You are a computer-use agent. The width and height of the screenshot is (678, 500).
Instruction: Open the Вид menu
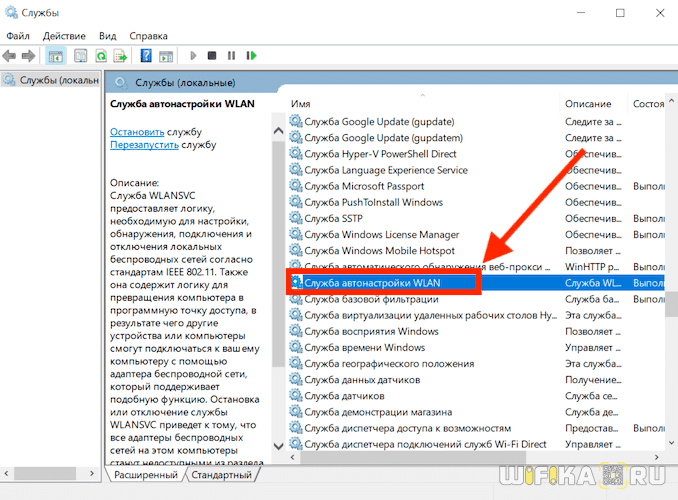[x=108, y=36]
